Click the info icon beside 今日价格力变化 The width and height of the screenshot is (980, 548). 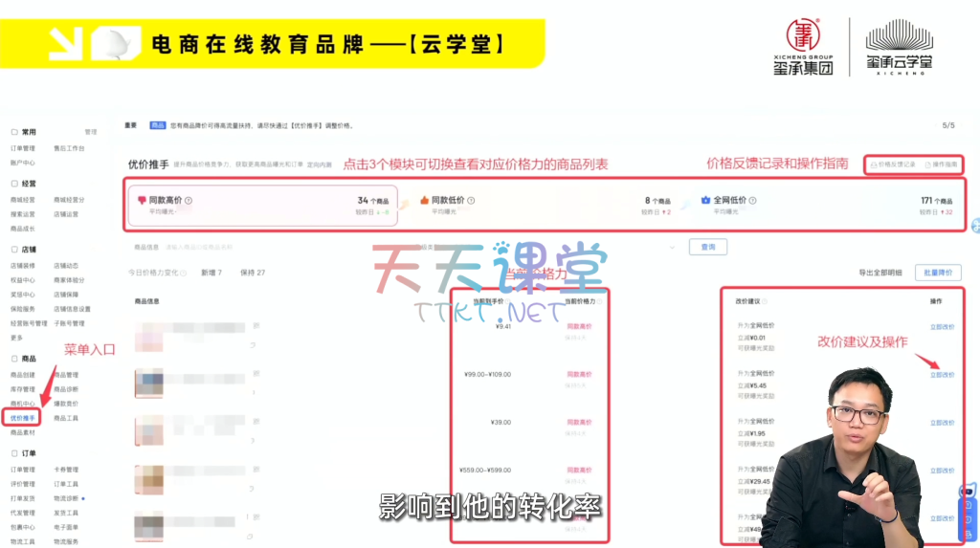coord(183,273)
